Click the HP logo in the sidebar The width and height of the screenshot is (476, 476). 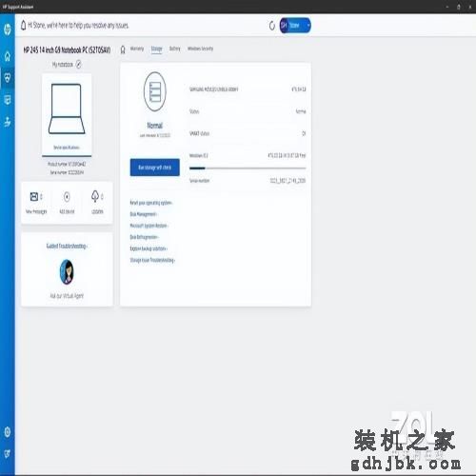(x=8, y=30)
